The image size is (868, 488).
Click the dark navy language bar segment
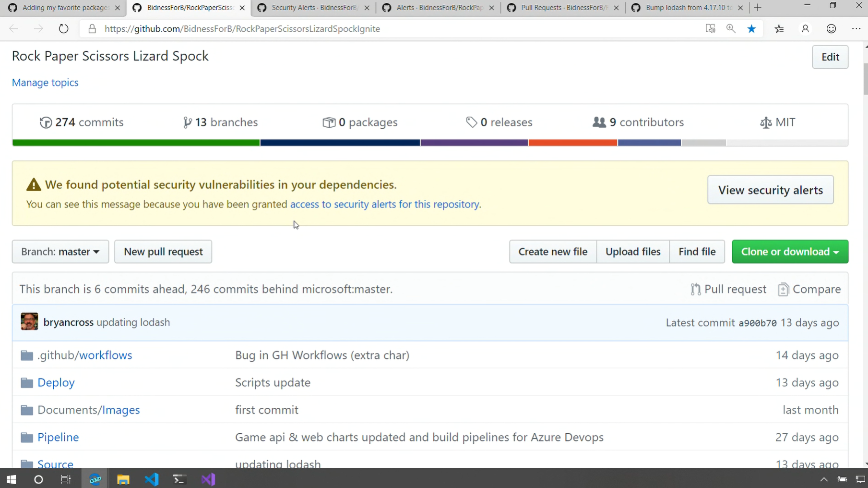pos(340,143)
